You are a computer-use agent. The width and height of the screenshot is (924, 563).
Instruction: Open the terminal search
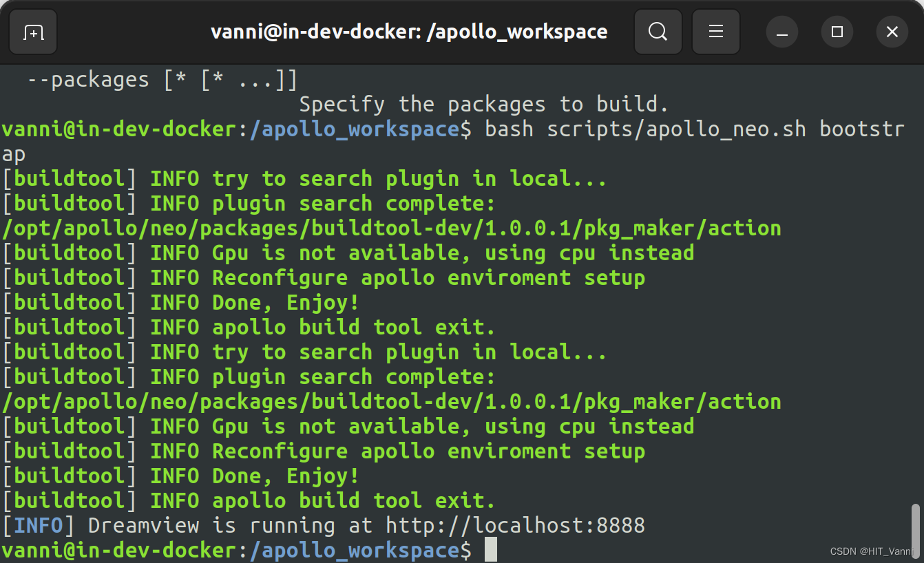tap(658, 32)
